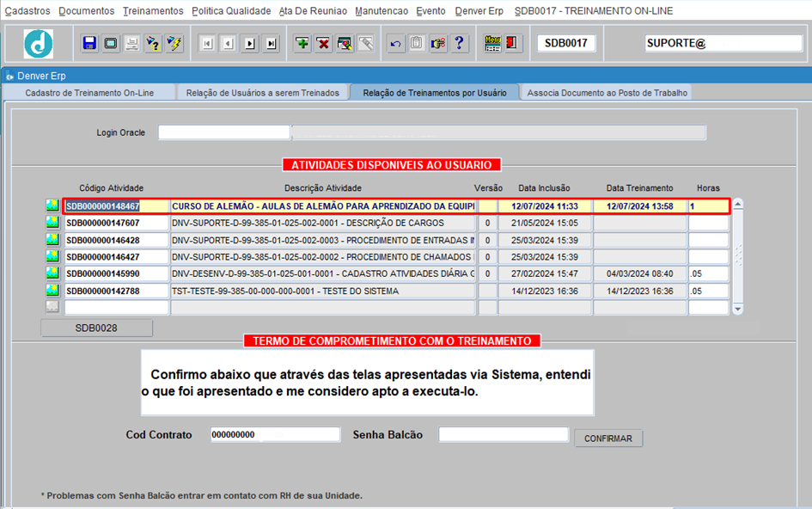Switch to Cadastro de Treinamento On-Line tab
812x509 pixels.
coord(89,93)
